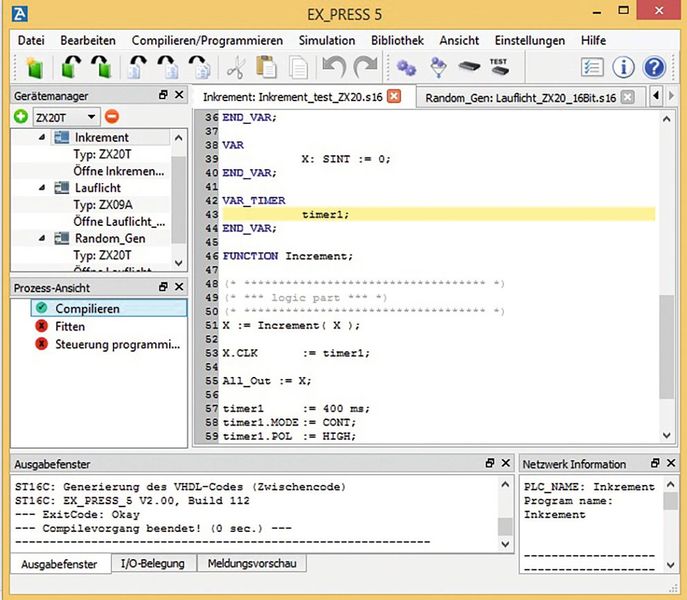The image size is (687, 600).
Task: Undock the Netzwerk Information panel
Action: (655, 463)
